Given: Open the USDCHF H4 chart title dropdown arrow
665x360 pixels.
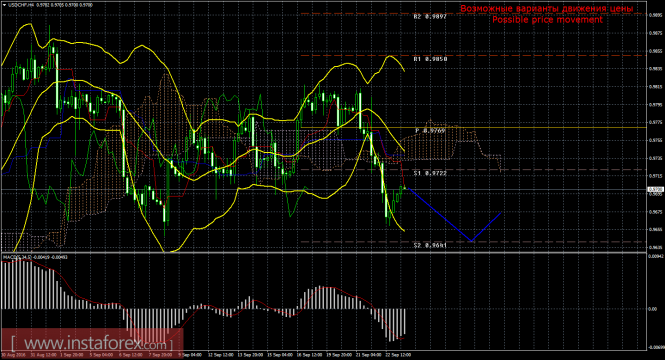Looking at the screenshot, I should click(4, 5).
